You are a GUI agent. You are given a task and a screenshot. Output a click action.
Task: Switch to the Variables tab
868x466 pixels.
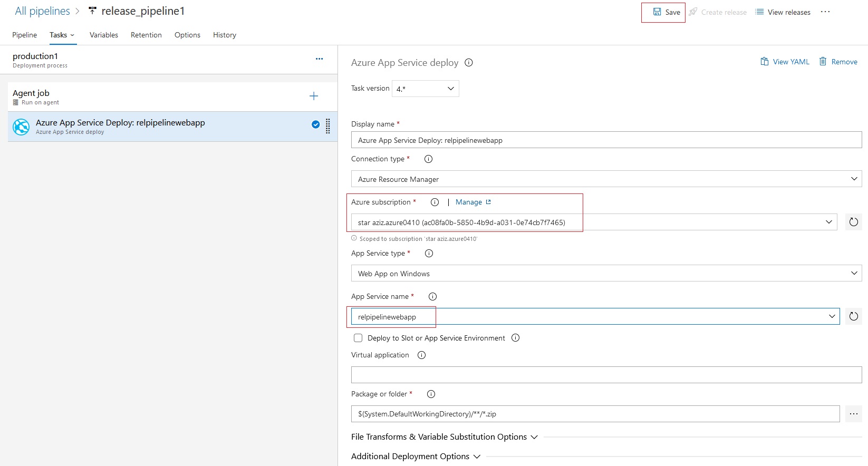tap(104, 35)
